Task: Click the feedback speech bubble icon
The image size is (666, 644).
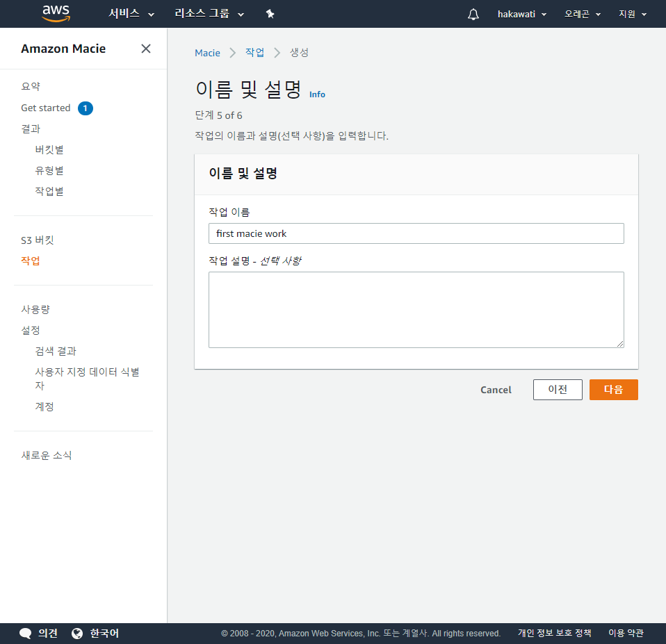Action: (x=26, y=634)
